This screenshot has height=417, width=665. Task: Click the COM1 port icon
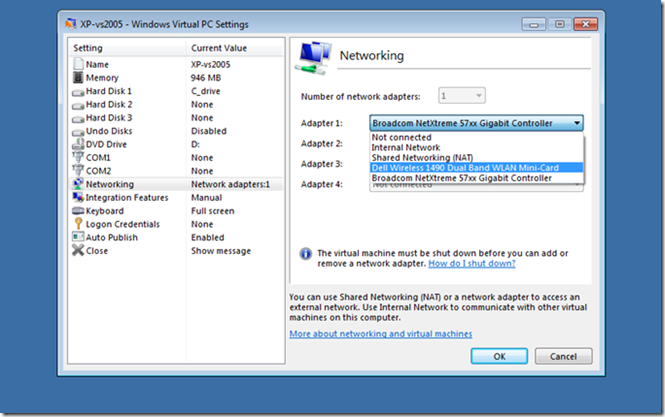point(78,157)
